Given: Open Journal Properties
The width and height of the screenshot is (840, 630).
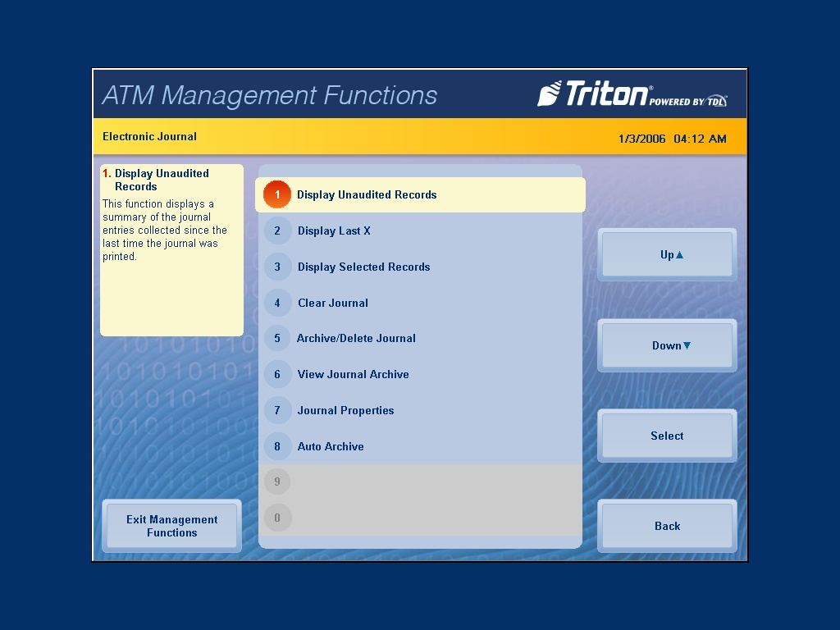Looking at the screenshot, I should click(x=345, y=410).
